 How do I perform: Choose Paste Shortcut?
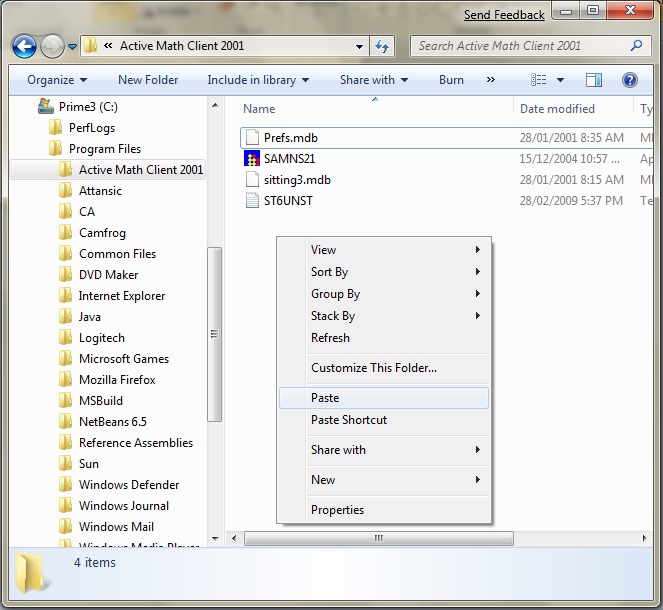(x=384, y=420)
